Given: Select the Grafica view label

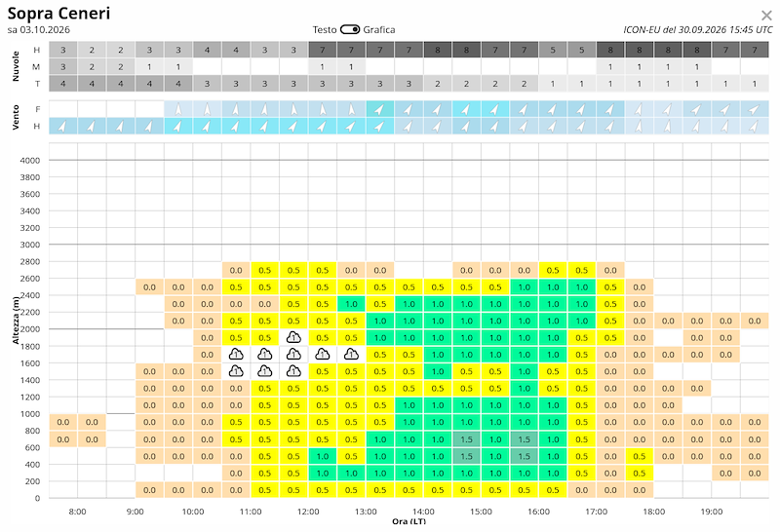Looking at the screenshot, I should click(x=379, y=30).
